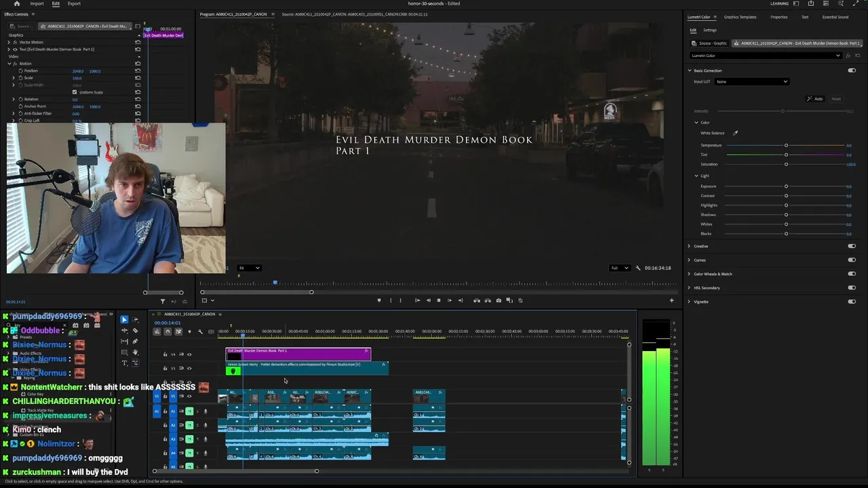Click the Lift button in Program monitor
The width and height of the screenshot is (868, 488).
(x=477, y=300)
